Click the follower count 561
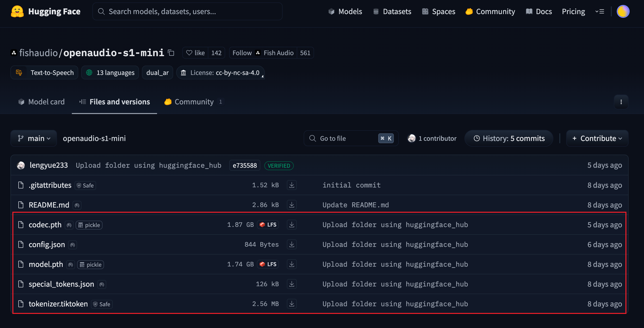 click(x=305, y=53)
